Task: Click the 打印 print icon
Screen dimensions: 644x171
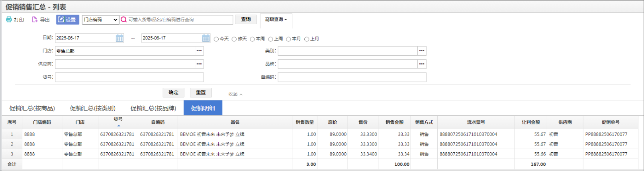Action: pyautogui.click(x=9, y=19)
